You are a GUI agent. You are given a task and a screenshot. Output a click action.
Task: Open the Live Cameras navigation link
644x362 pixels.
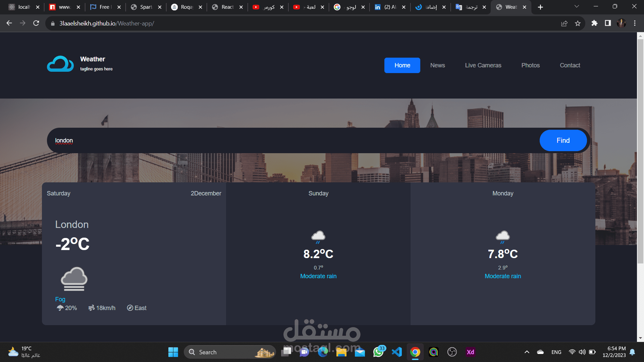coord(483,65)
